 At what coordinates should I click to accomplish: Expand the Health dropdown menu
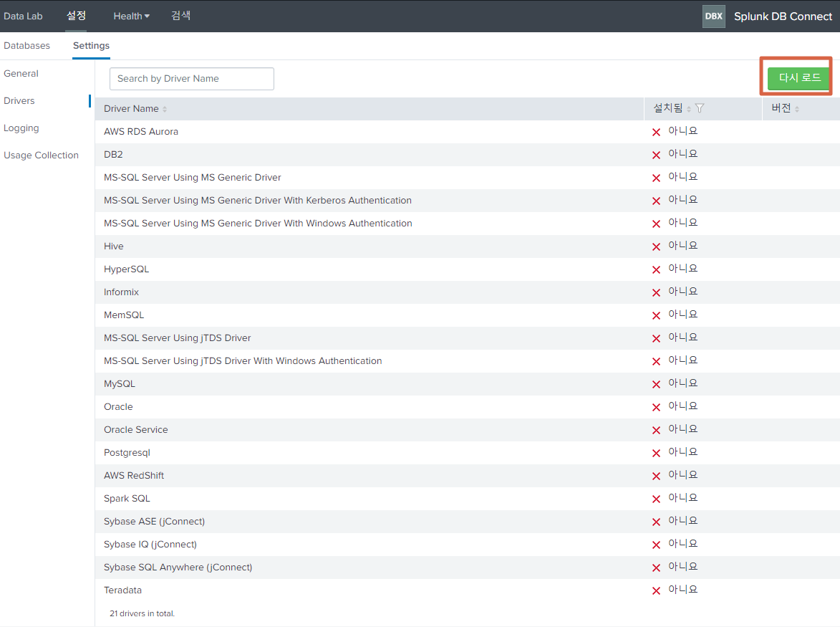point(131,16)
